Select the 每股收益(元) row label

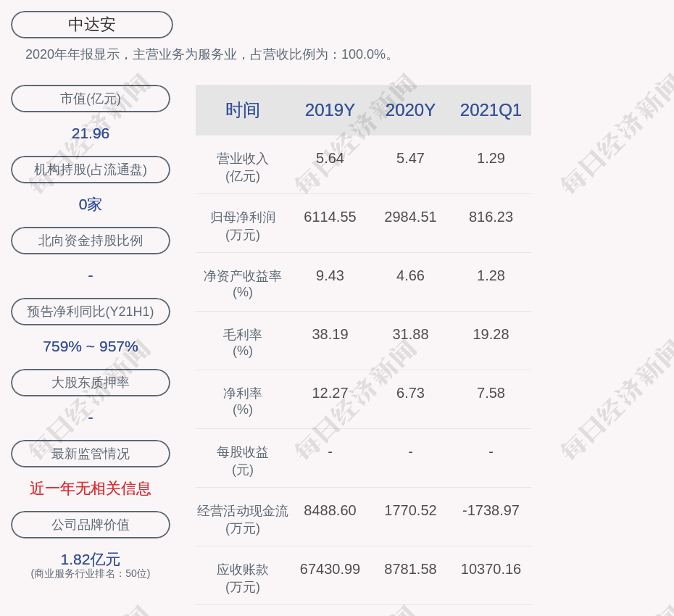pos(243,460)
